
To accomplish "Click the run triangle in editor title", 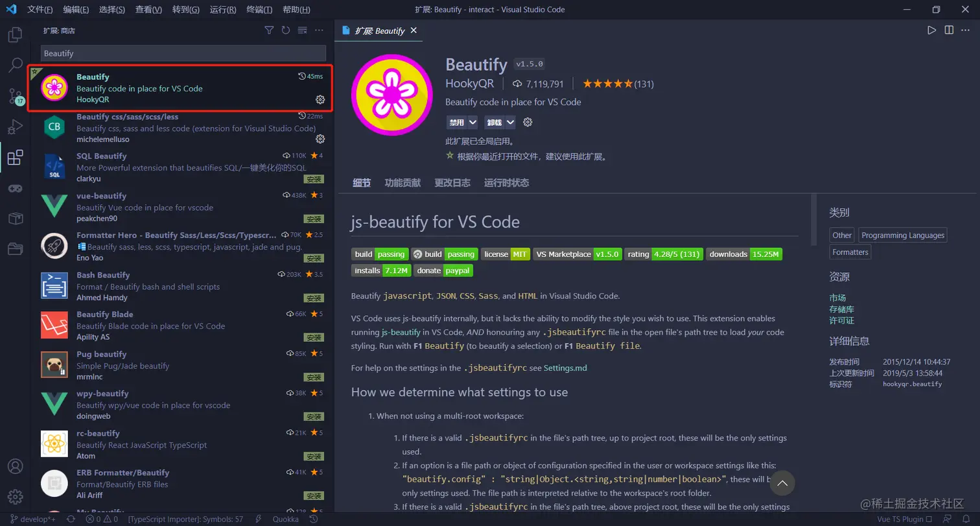I will pyautogui.click(x=931, y=30).
